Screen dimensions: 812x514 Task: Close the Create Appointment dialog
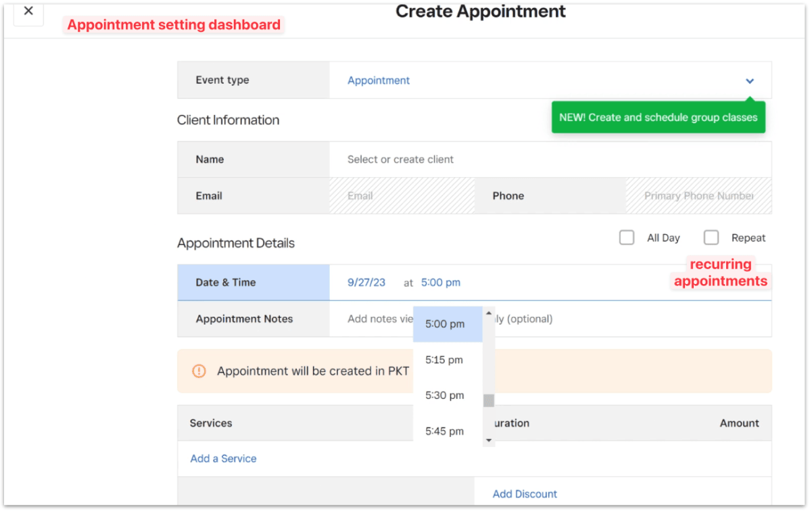[x=28, y=11]
